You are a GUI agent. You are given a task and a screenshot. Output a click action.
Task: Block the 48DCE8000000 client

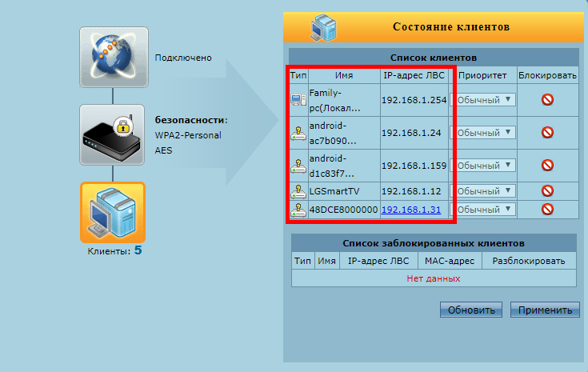tap(547, 210)
